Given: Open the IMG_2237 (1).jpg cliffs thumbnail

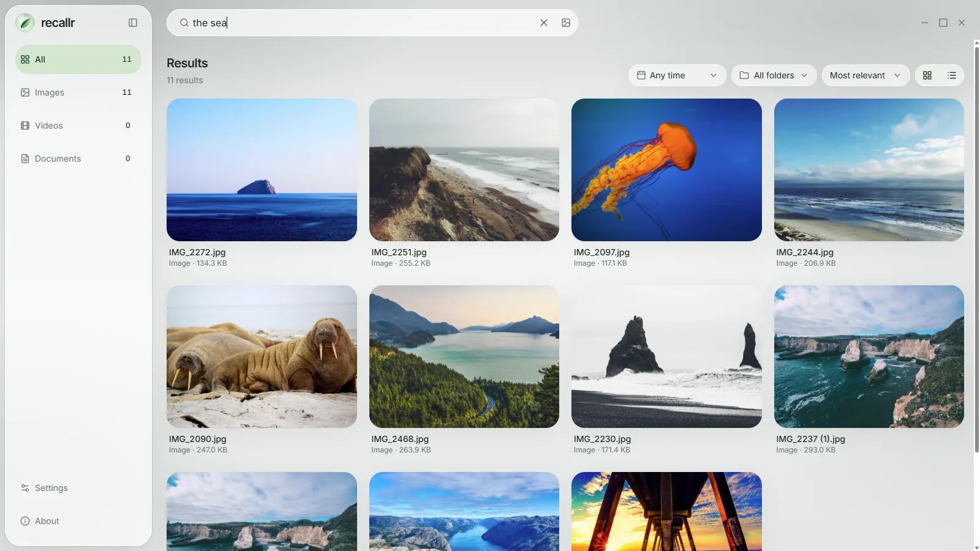Looking at the screenshot, I should pyautogui.click(x=869, y=356).
